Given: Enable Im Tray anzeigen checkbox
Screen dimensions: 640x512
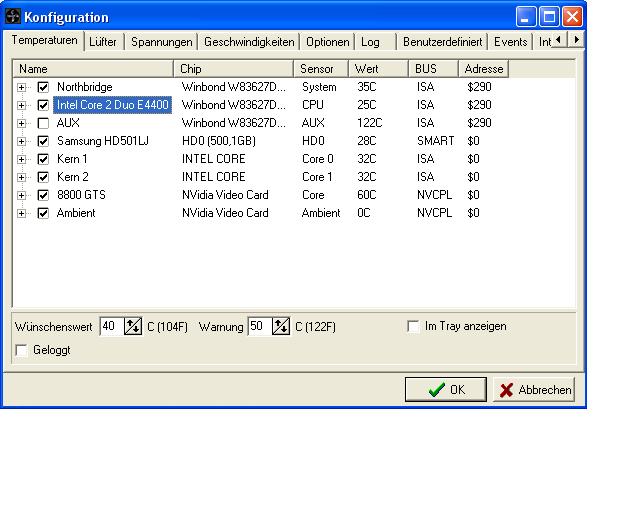Looking at the screenshot, I should point(413,327).
